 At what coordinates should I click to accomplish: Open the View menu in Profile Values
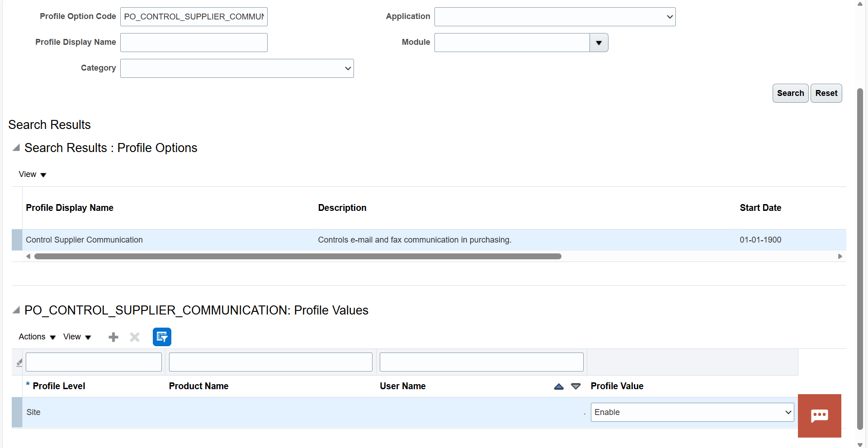[77, 337]
